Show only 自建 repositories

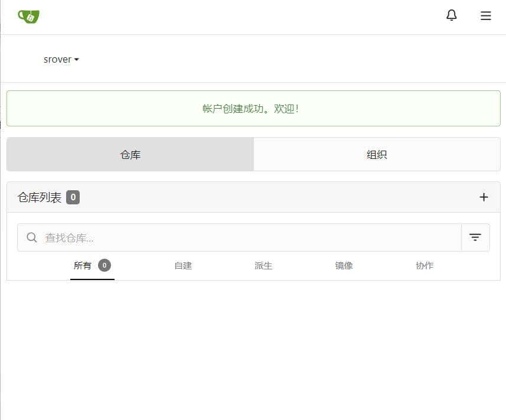(182, 265)
